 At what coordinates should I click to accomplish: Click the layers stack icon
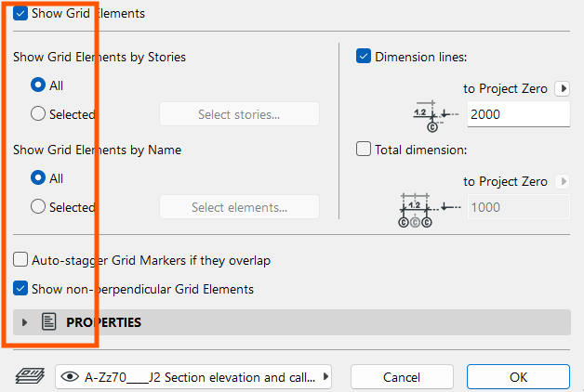click(30, 376)
